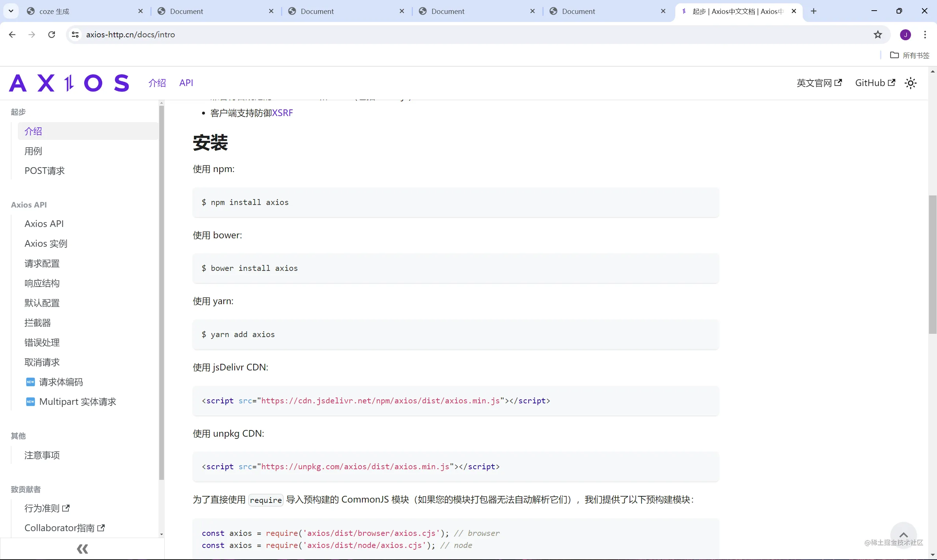This screenshot has width=937, height=560.
Task: Click the sidebar scroll-down arrow
Action: [161, 534]
